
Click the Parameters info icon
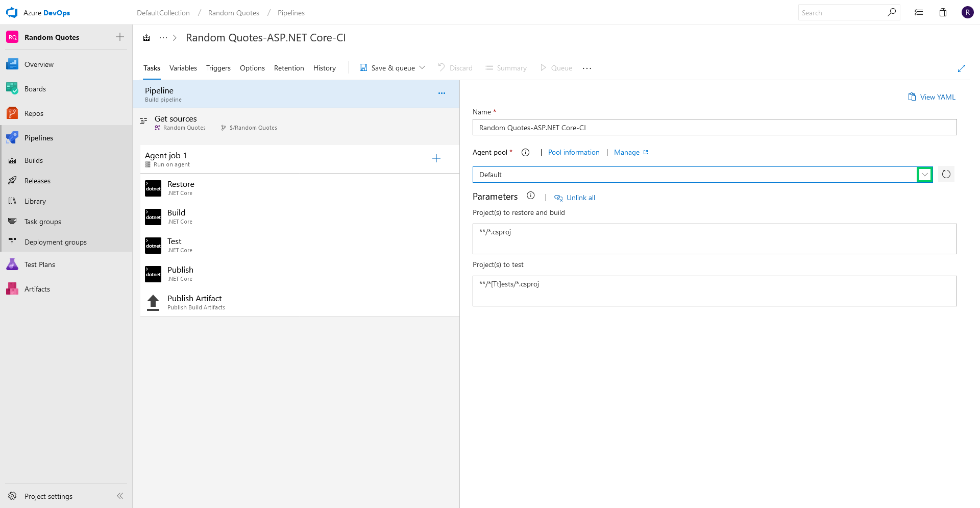point(531,196)
